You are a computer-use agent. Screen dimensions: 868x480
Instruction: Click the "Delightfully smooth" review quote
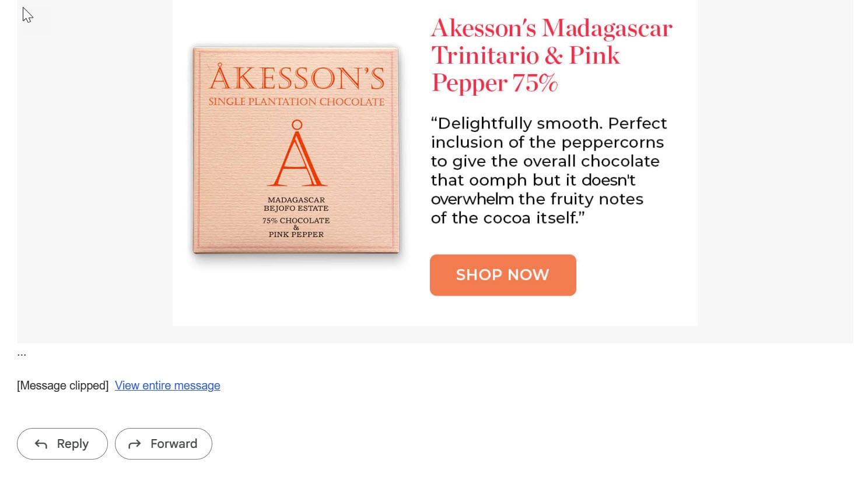tap(548, 171)
